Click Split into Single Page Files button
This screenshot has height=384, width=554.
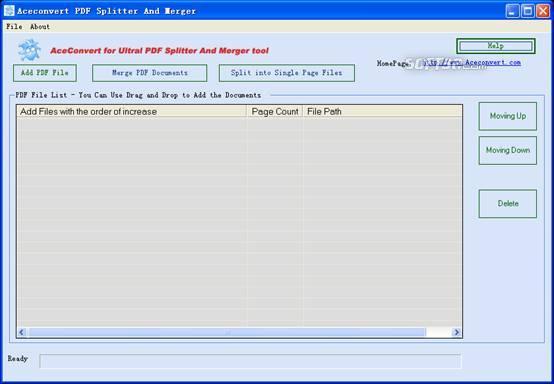pos(287,73)
